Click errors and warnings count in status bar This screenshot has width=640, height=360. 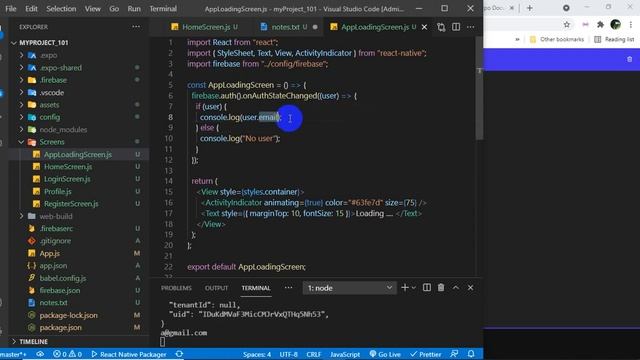67,354
